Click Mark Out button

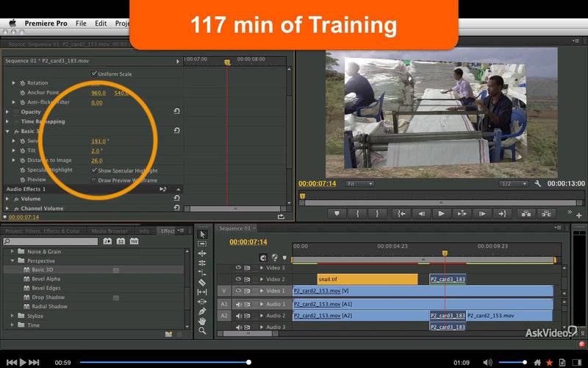[x=377, y=213]
